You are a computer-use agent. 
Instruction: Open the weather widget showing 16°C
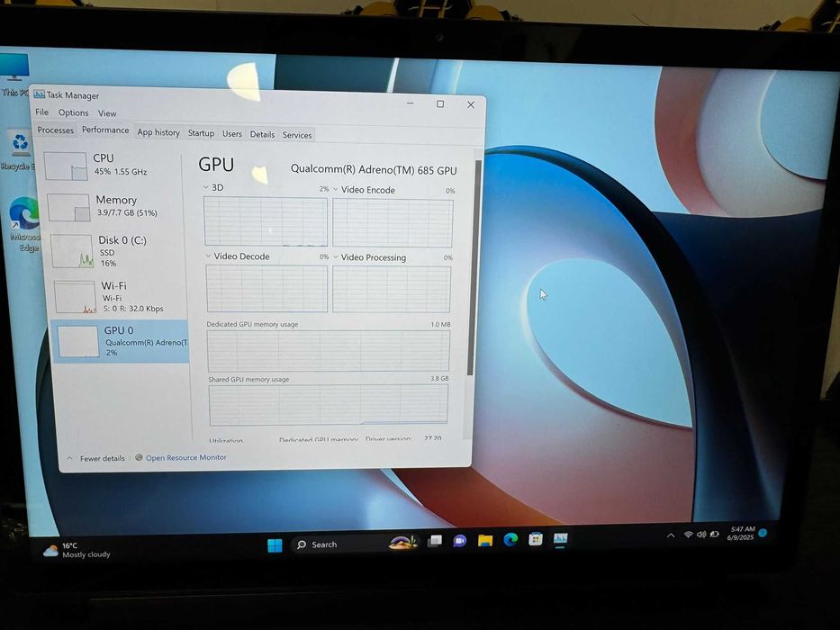77,550
